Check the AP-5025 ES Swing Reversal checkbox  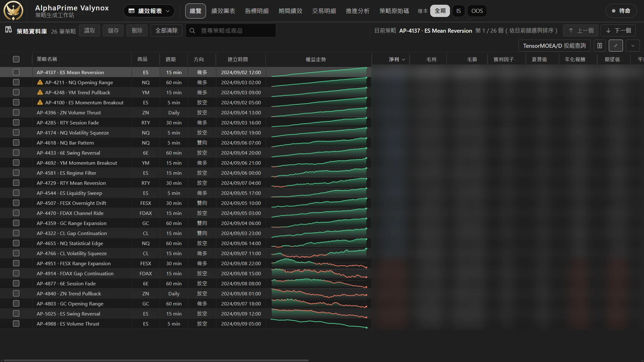tap(16, 314)
